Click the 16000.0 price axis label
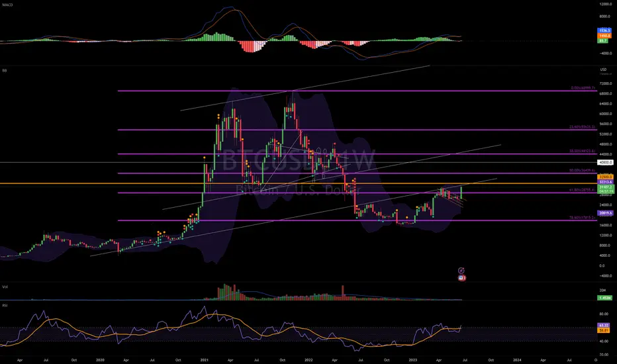617x364 pixels. click(x=606, y=225)
